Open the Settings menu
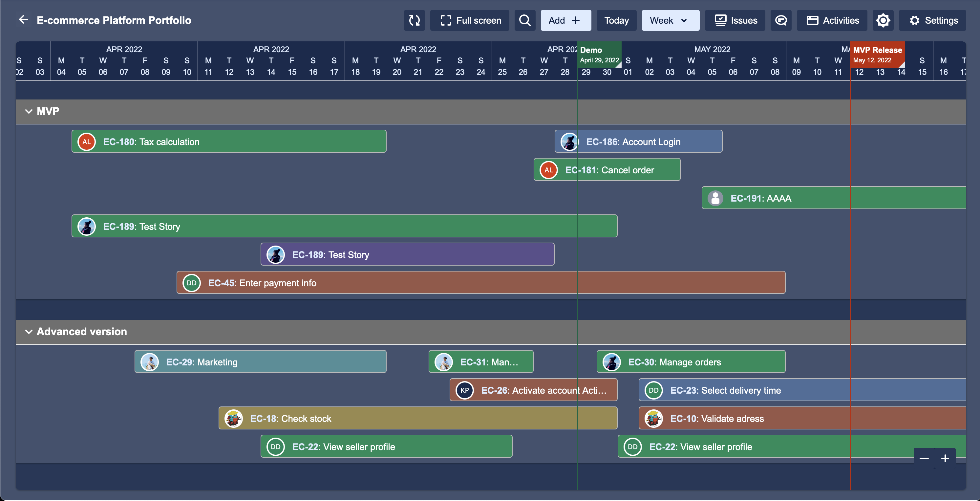980x501 pixels. (x=933, y=21)
